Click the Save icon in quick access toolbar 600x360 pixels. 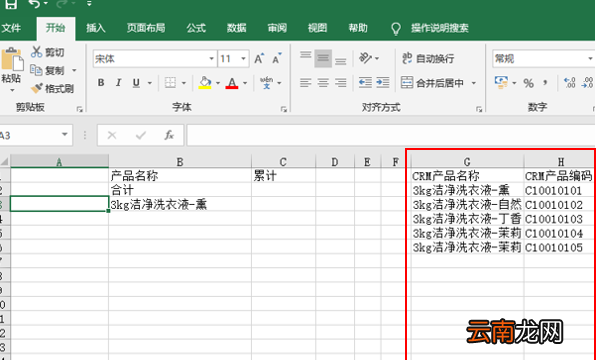[11, 4]
